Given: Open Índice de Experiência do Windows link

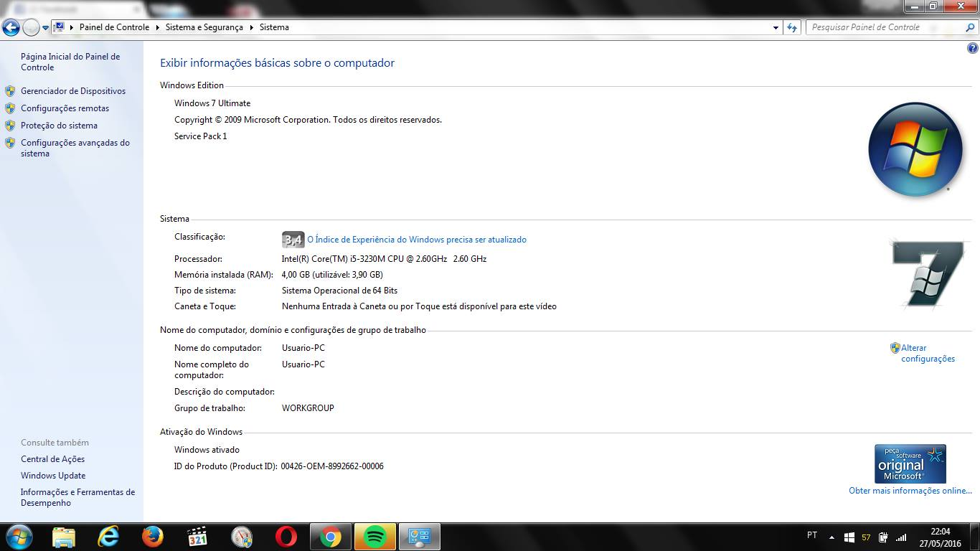Looking at the screenshot, I should coord(417,240).
